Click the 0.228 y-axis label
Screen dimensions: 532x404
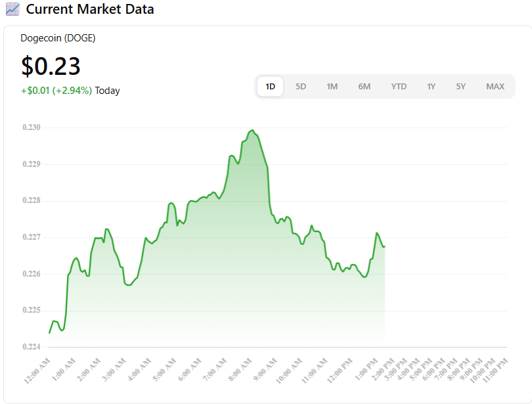(x=32, y=200)
